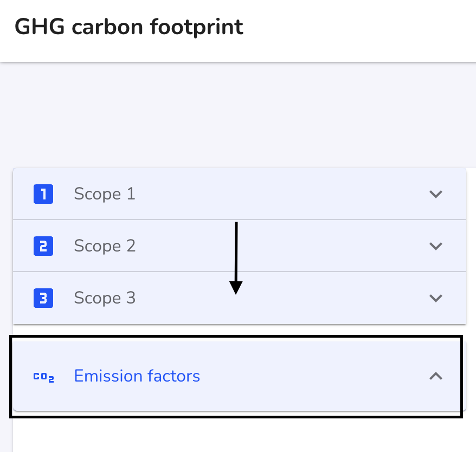Click the blue number 1 icon
Viewport: 476px width, 452px height.
point(43,194)
